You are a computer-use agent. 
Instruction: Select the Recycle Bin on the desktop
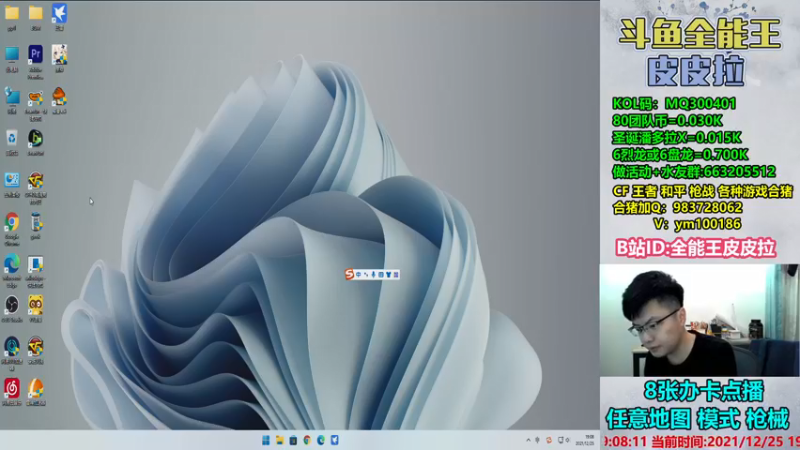click(12, 138)
